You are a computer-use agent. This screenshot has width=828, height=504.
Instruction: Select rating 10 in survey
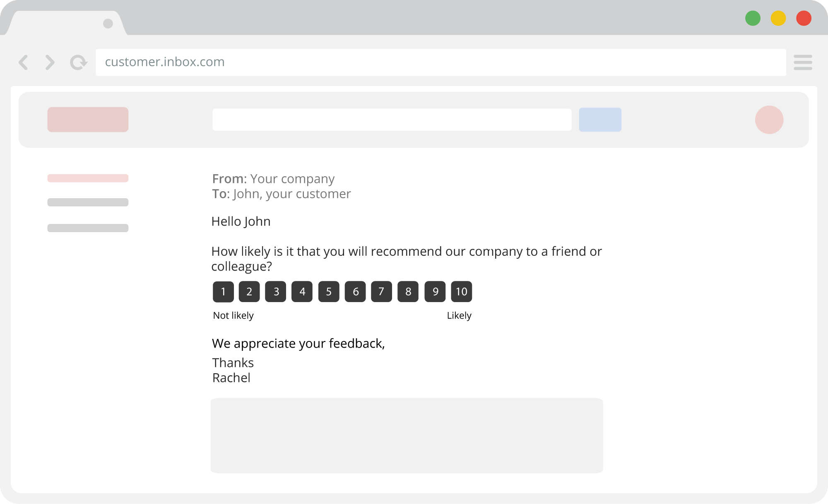pos(462,292)
